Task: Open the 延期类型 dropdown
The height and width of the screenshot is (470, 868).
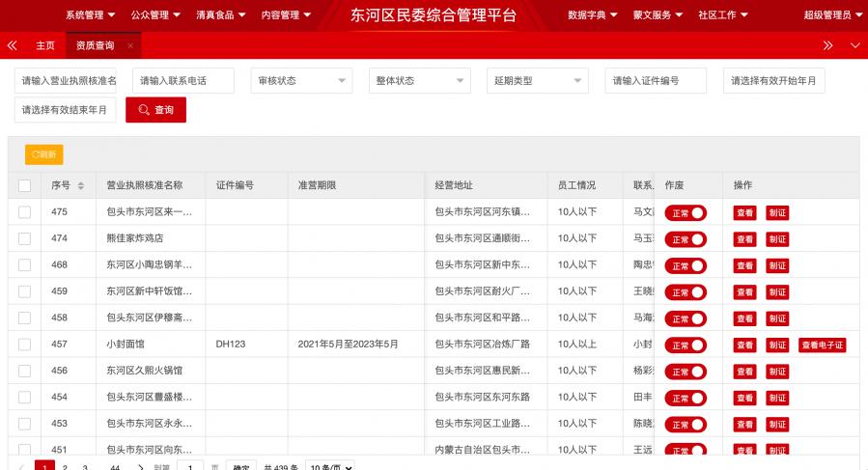Action: point(537,81)
